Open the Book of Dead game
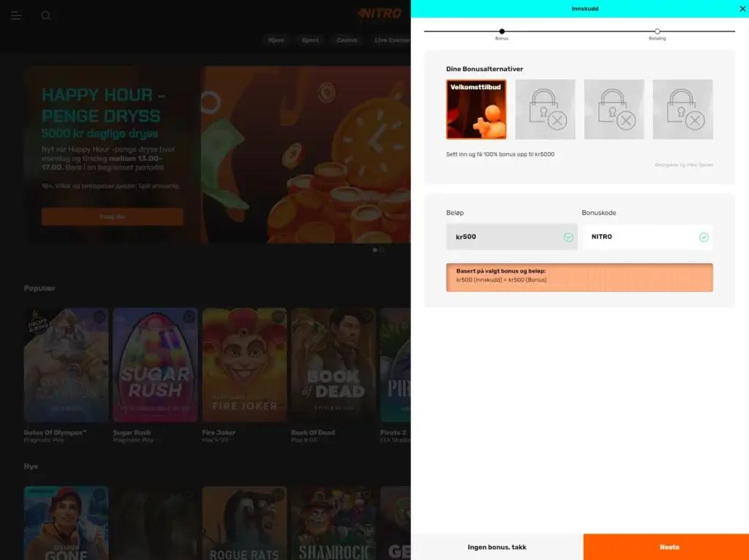Screen dimensions: 749x560 334,366
